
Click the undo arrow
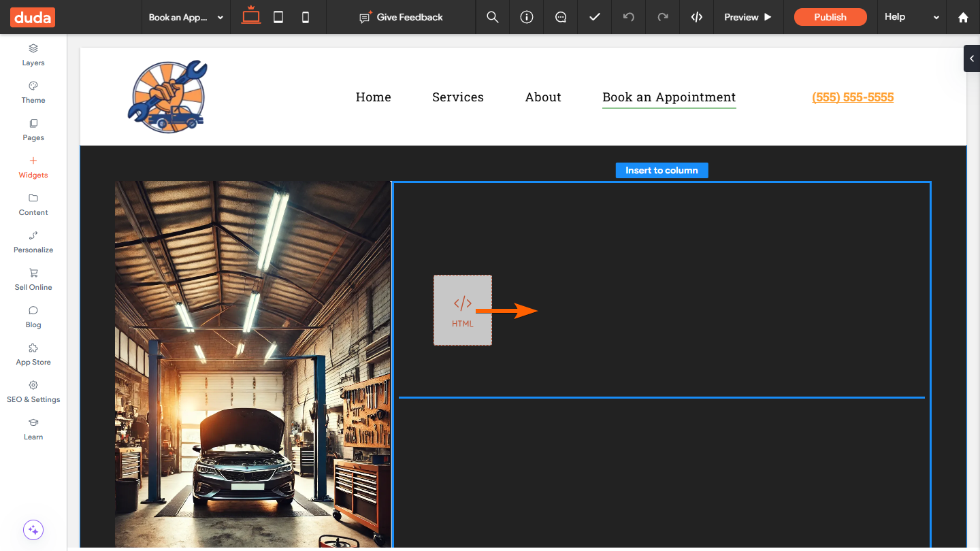click(x=629, y=17)
